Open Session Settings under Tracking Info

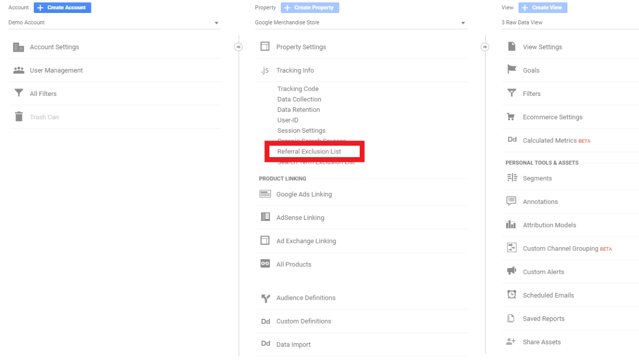point(301,130)
